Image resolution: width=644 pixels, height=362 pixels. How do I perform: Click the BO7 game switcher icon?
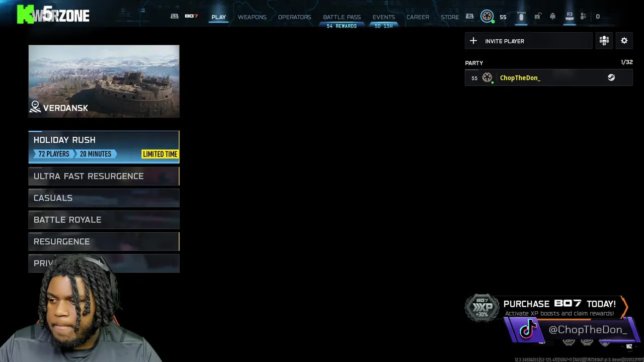[191, 17]
